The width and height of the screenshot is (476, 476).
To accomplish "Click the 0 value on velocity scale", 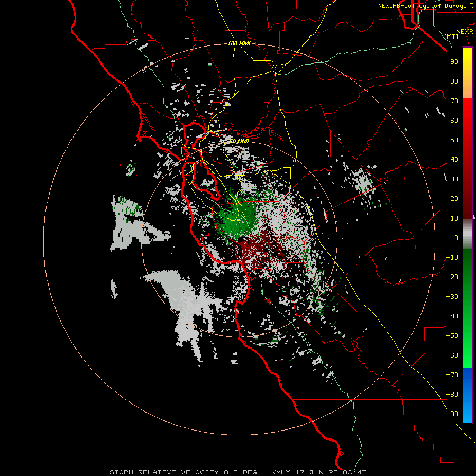I will [x=456, y=238].
